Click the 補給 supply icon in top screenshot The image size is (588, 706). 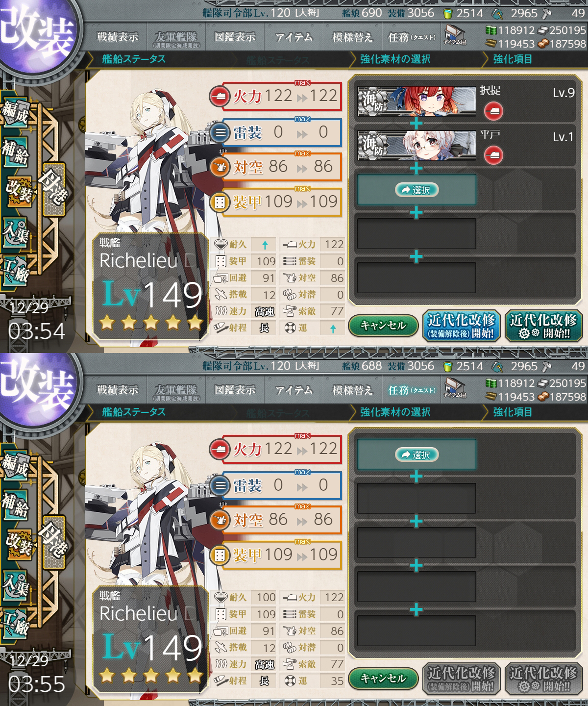(x=16, y=153)
